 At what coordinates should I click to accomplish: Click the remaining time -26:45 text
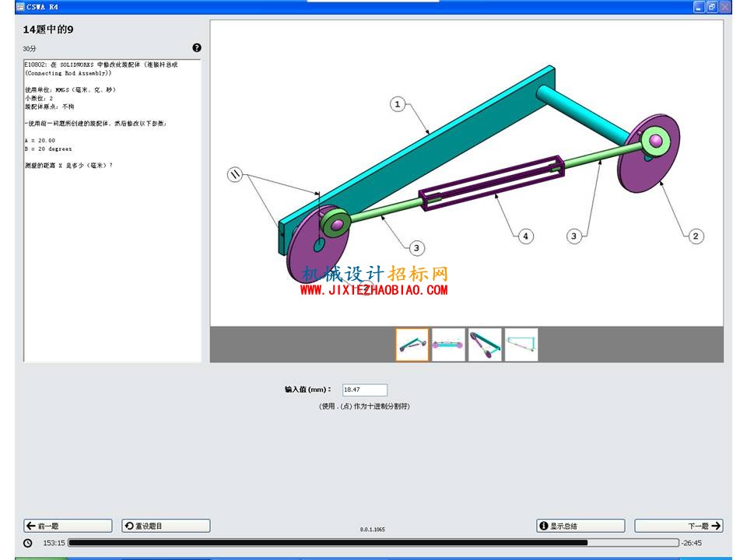click(692, 543)
